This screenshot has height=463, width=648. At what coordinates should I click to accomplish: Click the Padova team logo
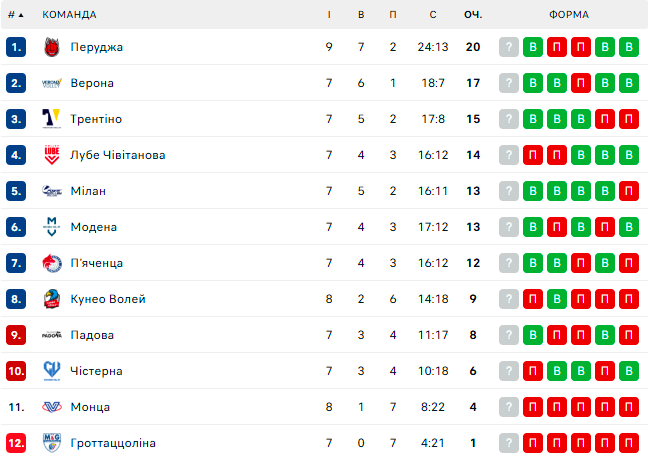point(52,335)
